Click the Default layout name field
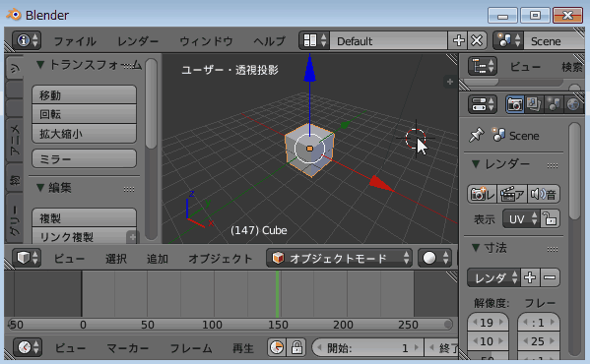This screenshot has height=364, width=590. click(388, 40)
